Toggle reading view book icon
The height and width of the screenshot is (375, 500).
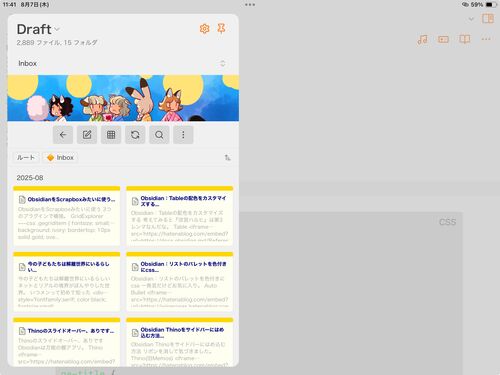point(464,39)
